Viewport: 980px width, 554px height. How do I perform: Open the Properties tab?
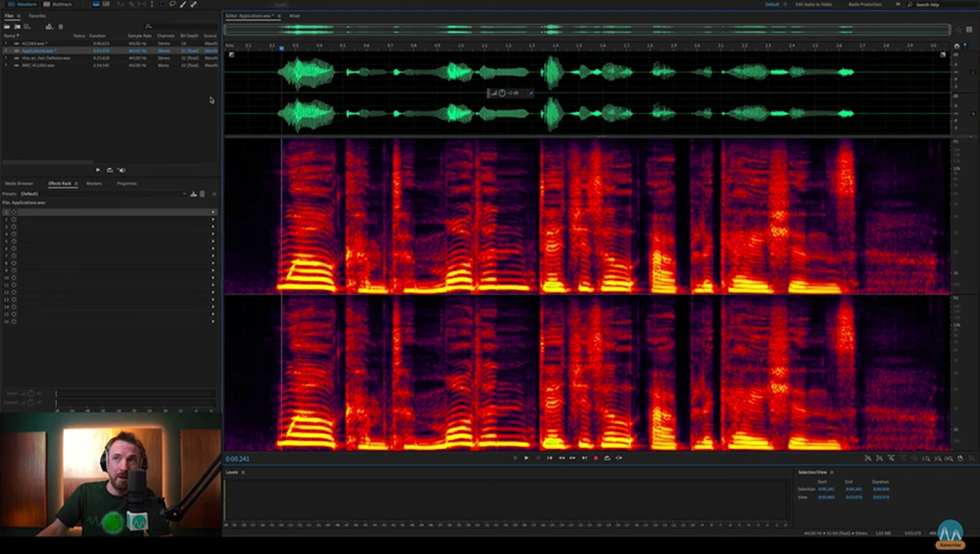(127, 183)
